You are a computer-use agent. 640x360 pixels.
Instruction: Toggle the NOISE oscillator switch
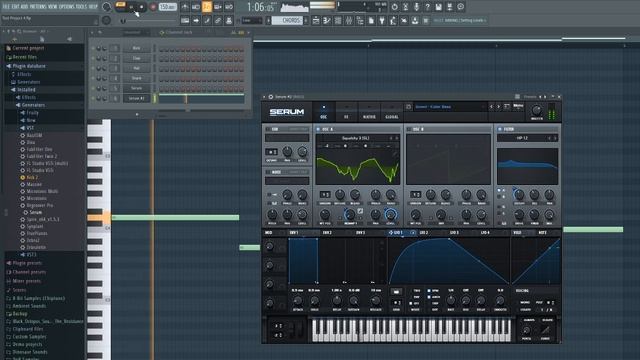click(x=268, y=172)
